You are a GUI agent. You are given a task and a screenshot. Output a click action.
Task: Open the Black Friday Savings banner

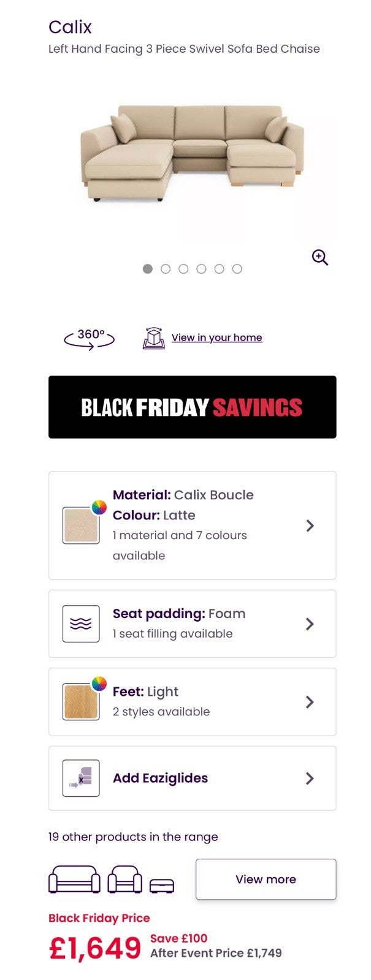click(193, 407)
